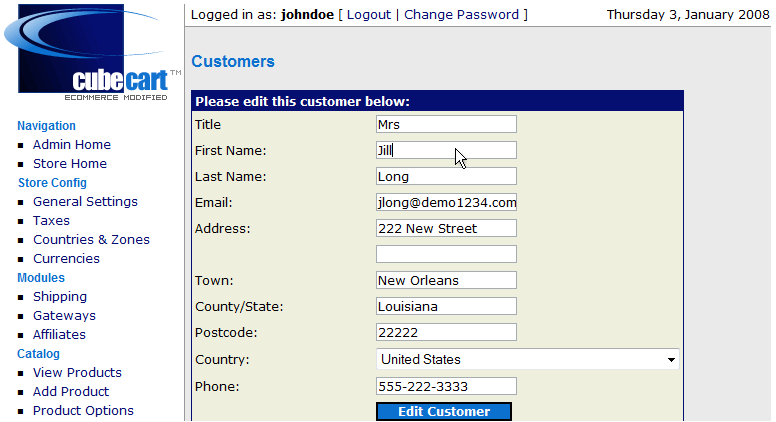Select Taxes in sidebar
The image size is (776, 422).
click(x=51, y=221)
